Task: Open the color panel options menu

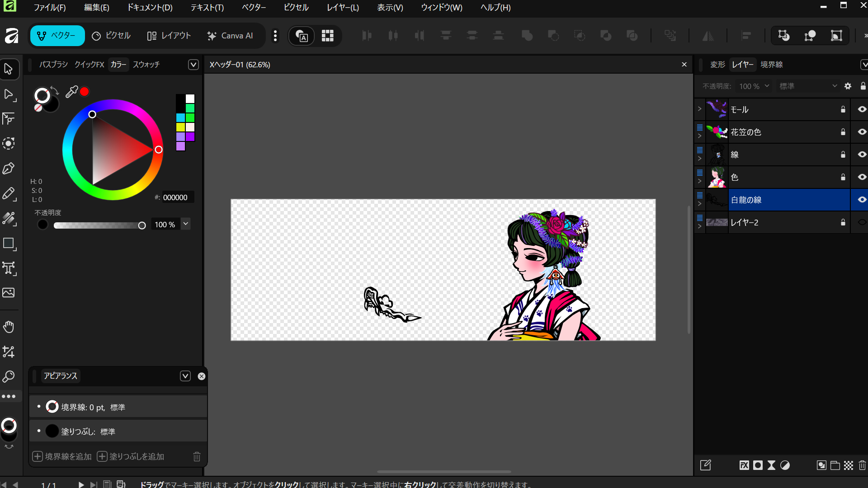Action: click(193, 65)
